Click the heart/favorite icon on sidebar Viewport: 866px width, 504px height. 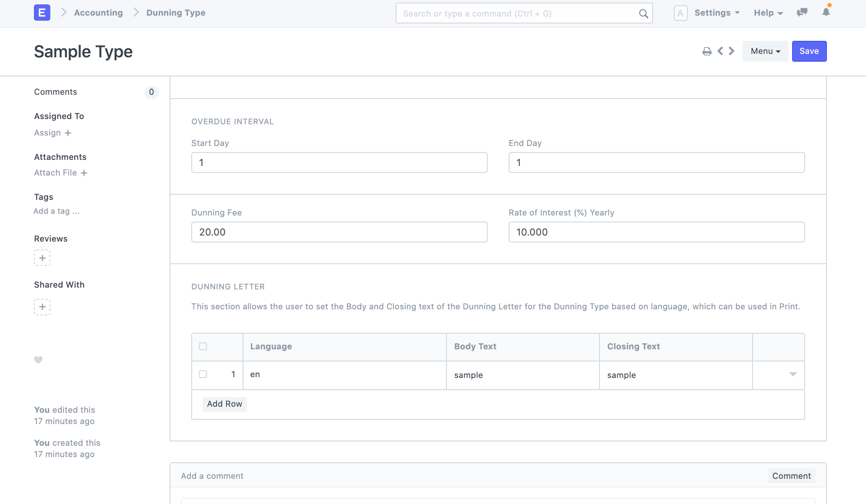pyautogui.click(x=38, y=360)
